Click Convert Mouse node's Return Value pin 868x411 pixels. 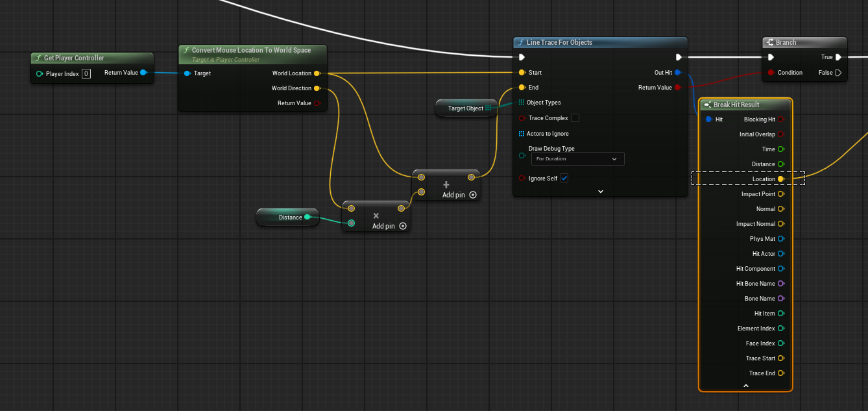(x=317, y=103)
